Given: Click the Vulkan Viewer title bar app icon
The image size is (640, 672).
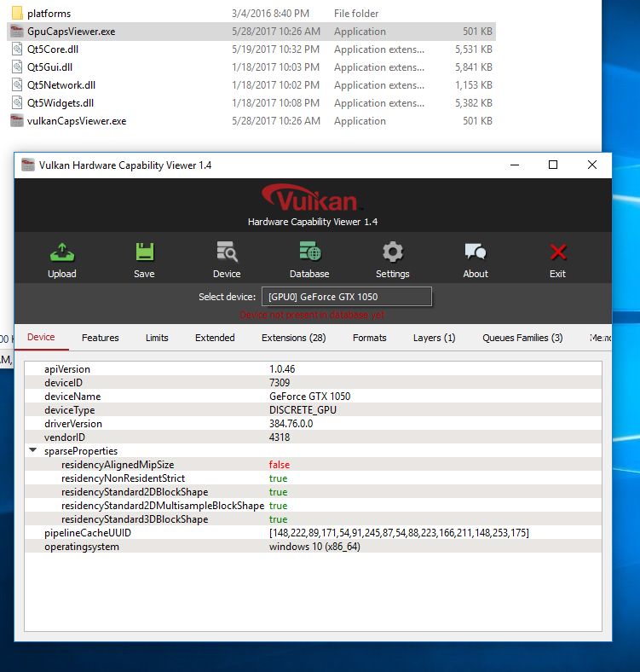Looking at the screenshot, I should 28,165.
